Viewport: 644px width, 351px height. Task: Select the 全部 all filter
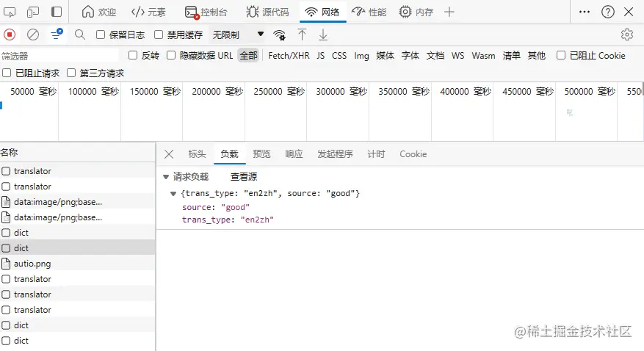[x=248, y=55]
